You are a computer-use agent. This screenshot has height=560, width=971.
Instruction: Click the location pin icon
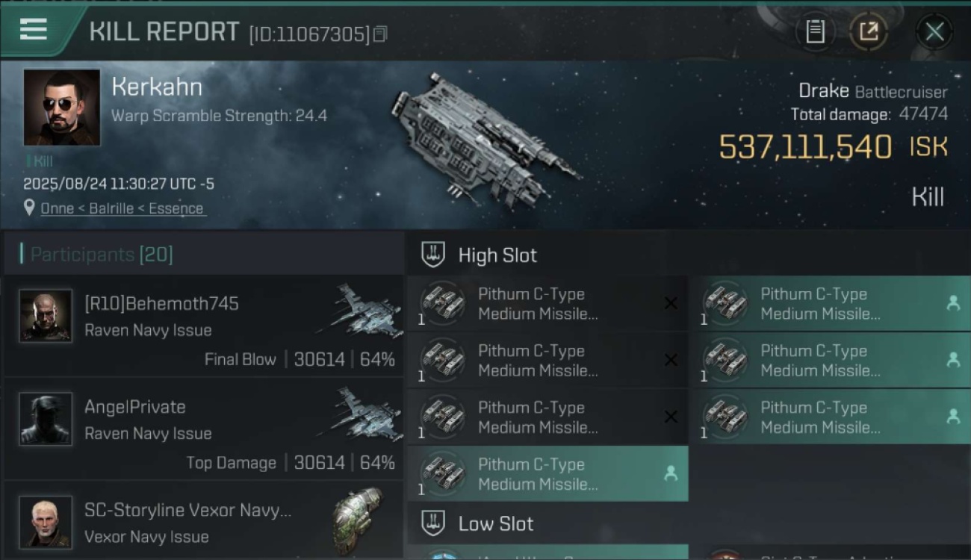[29, 208]
